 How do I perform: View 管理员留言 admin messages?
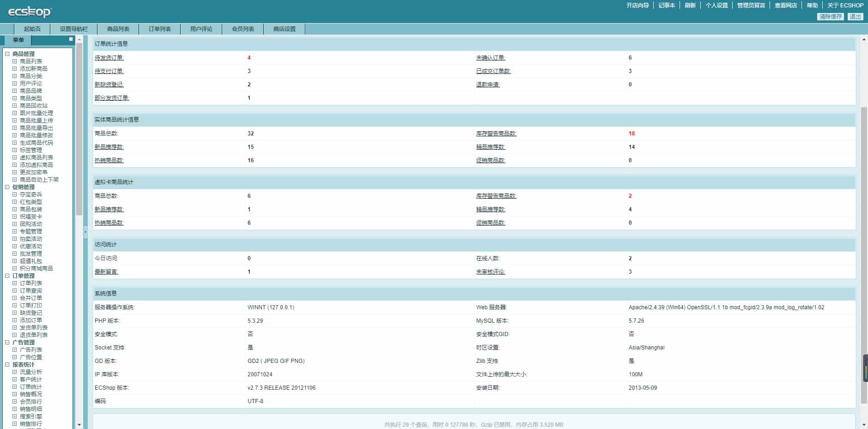(751, 6)
